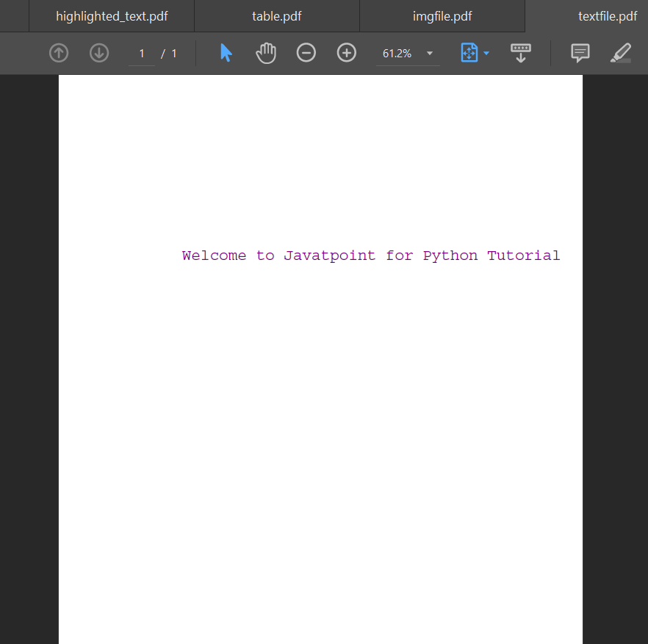Open the highlighted_text.pdf document tab
The image size is (648, 644).
[112, 15]
